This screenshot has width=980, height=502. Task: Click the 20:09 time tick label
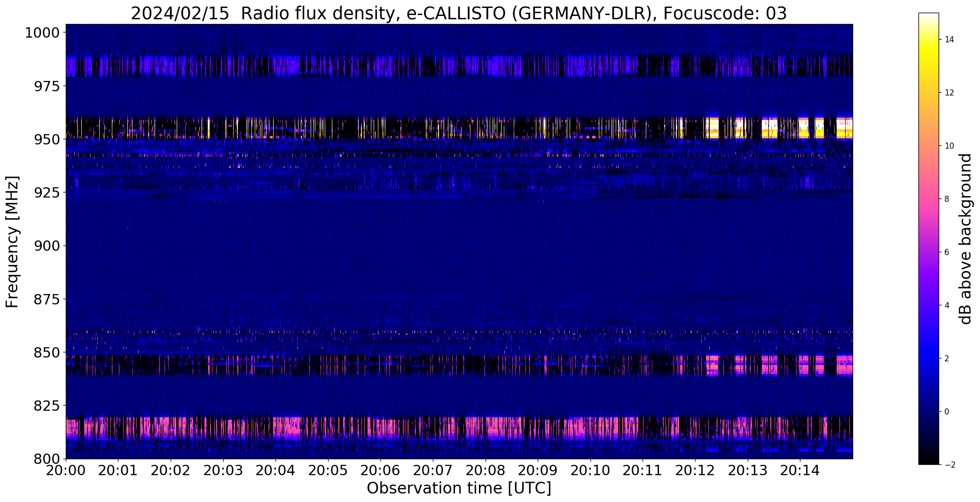click(538, 470)
